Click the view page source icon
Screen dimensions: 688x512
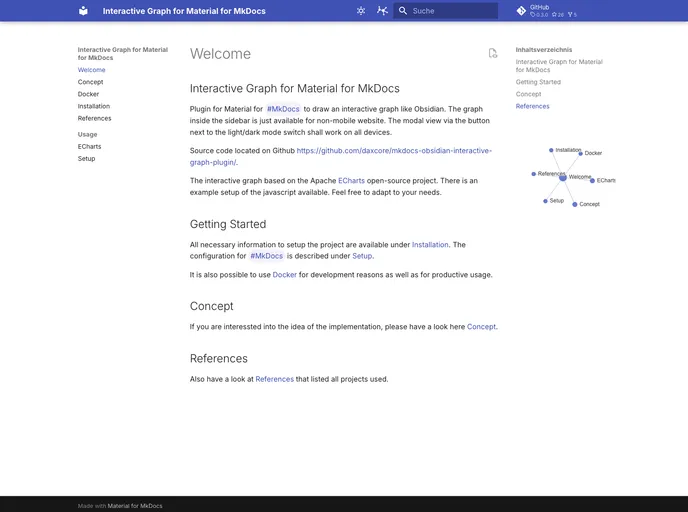click(x=493, y=54)
